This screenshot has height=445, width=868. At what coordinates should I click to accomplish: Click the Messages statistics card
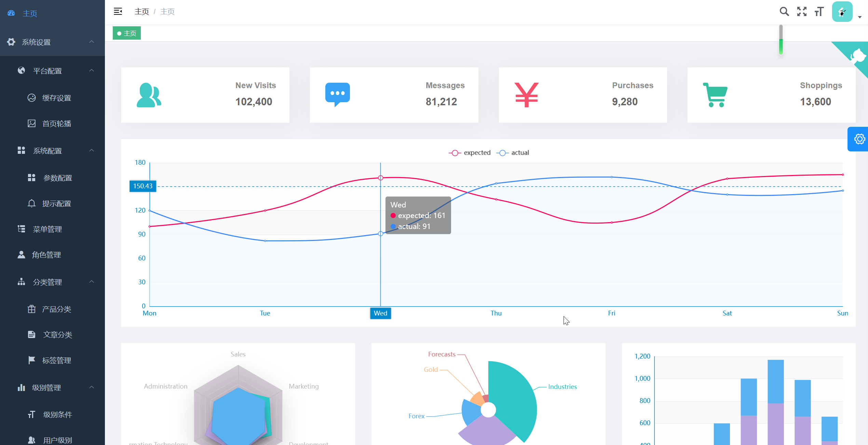pos(394,95)
